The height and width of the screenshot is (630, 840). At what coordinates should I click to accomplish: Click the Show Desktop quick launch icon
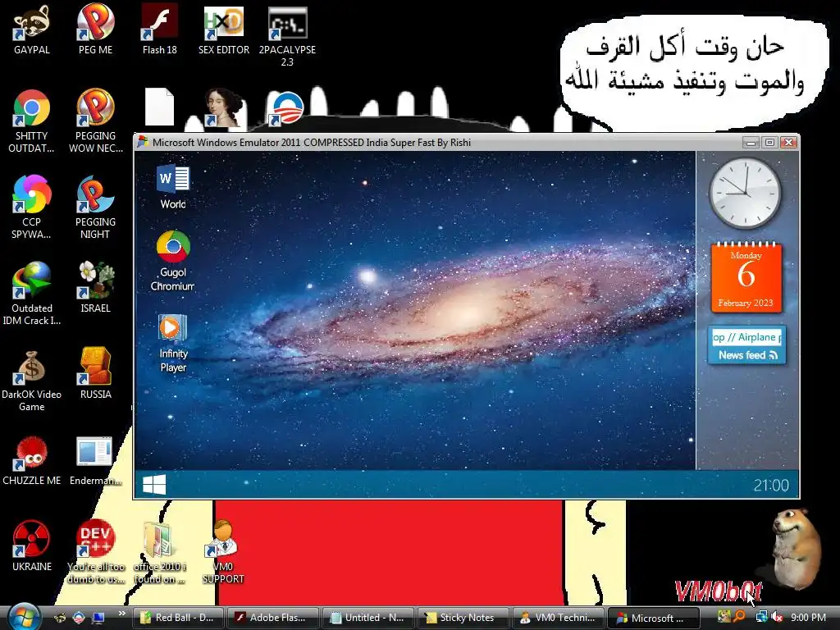(x=98, y=618)
